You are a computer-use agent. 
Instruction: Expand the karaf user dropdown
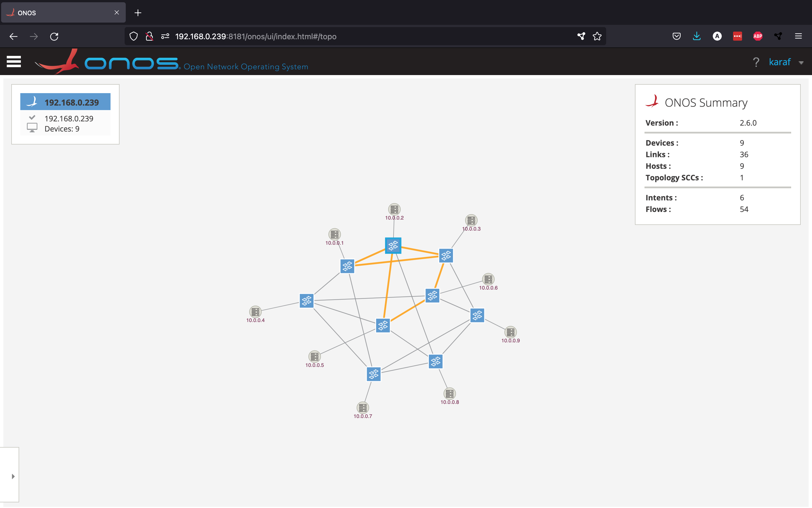click(801, 63)
